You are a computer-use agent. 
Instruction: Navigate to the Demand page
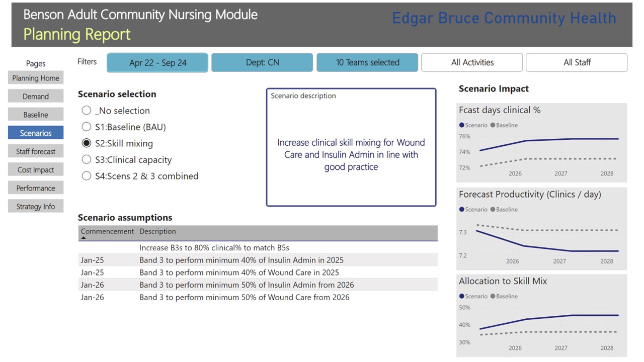[36, 97]
